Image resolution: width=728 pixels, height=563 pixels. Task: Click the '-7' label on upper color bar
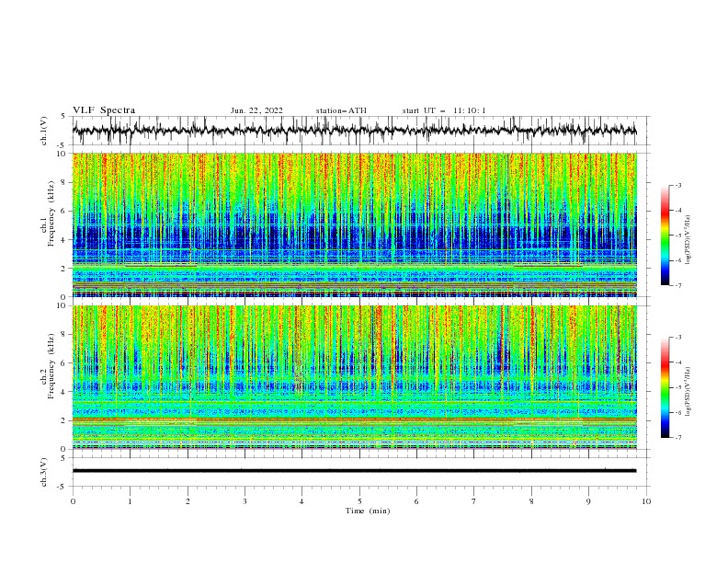[x=677, y=285]
